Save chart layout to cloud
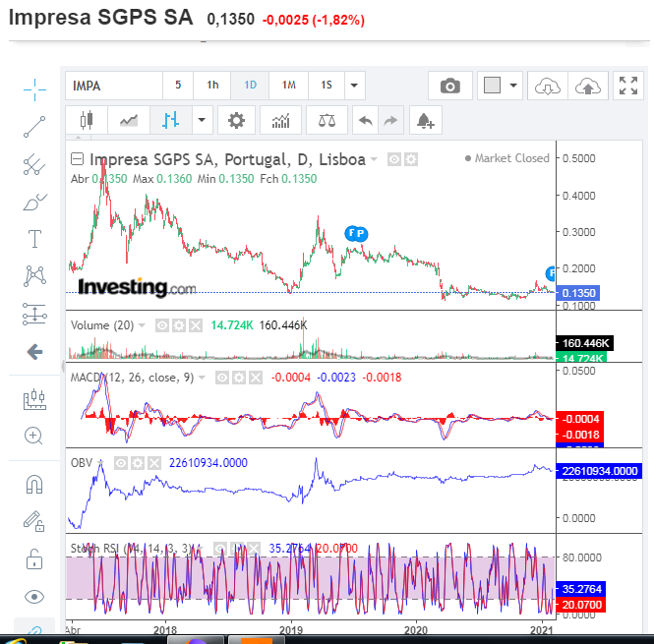 point(588,86)
